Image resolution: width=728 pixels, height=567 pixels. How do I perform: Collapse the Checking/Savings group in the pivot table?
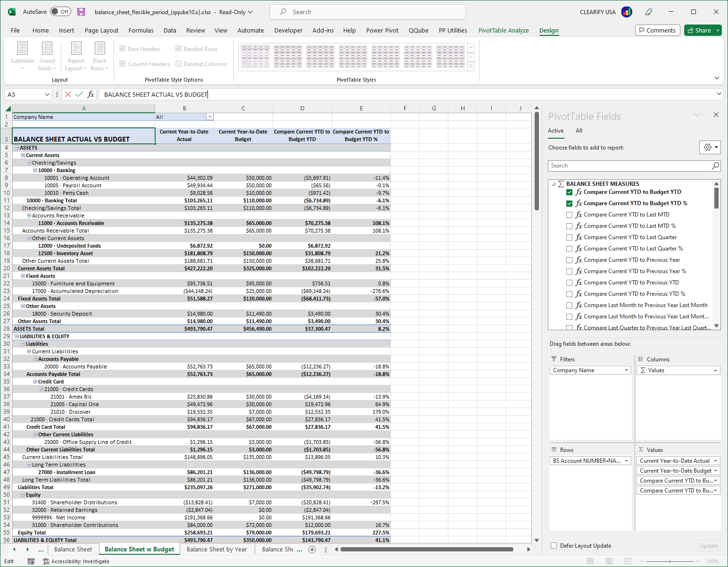tap(29, 162)
